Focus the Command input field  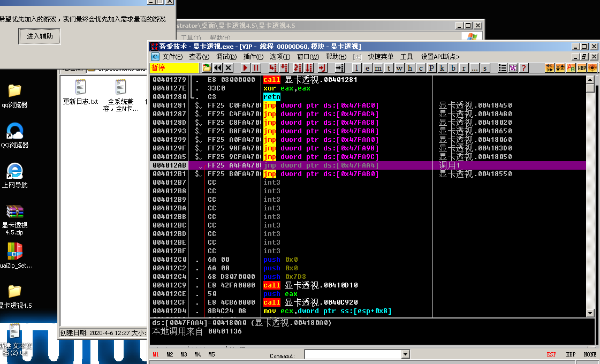[x=353, y=354]
